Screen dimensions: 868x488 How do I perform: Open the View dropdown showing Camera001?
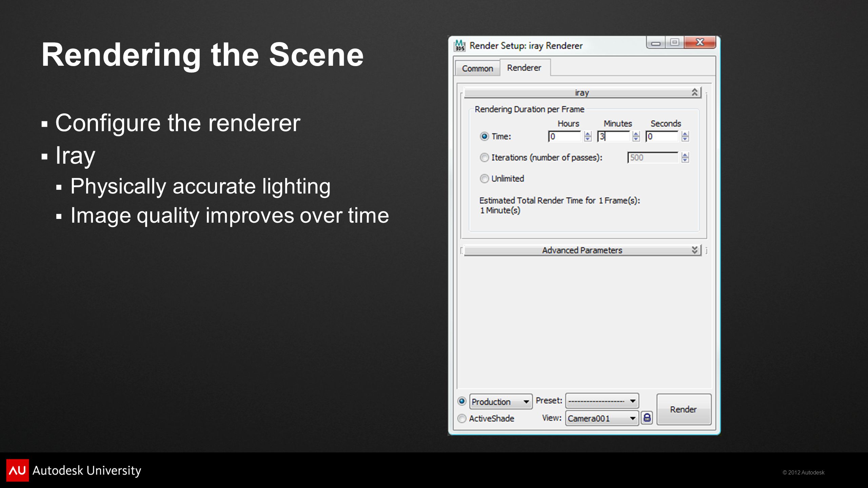point(602,418)
